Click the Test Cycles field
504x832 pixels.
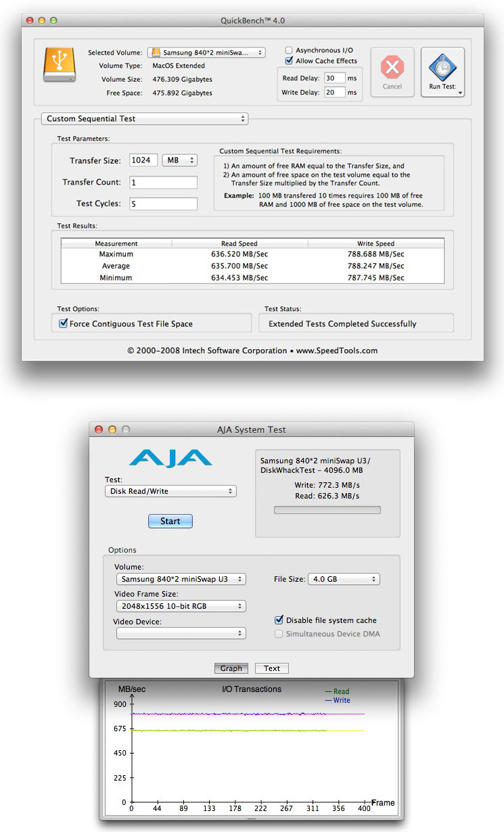point(163,204)
